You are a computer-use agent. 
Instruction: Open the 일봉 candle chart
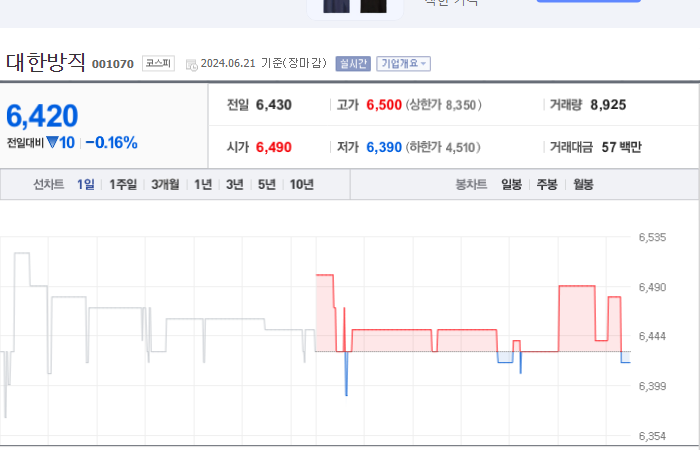click(512, 184)
